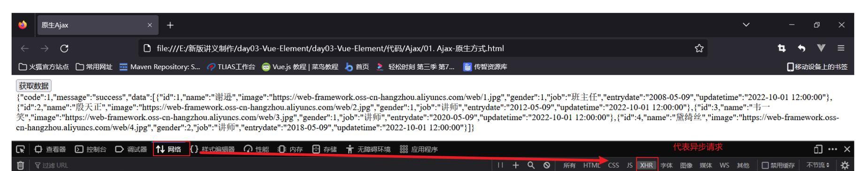868x171 pixels.
Task: Open a new browser tab
Action: point(170,25)
